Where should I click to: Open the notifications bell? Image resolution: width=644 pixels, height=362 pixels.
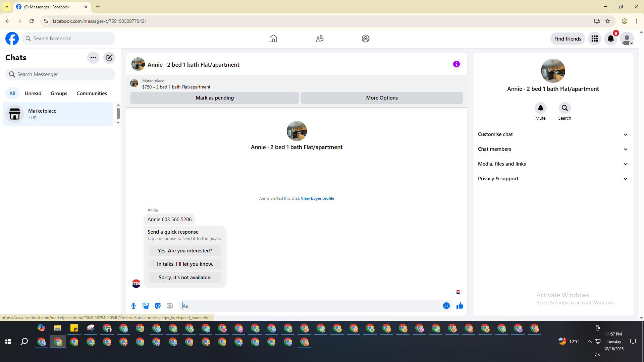(611, 39)
